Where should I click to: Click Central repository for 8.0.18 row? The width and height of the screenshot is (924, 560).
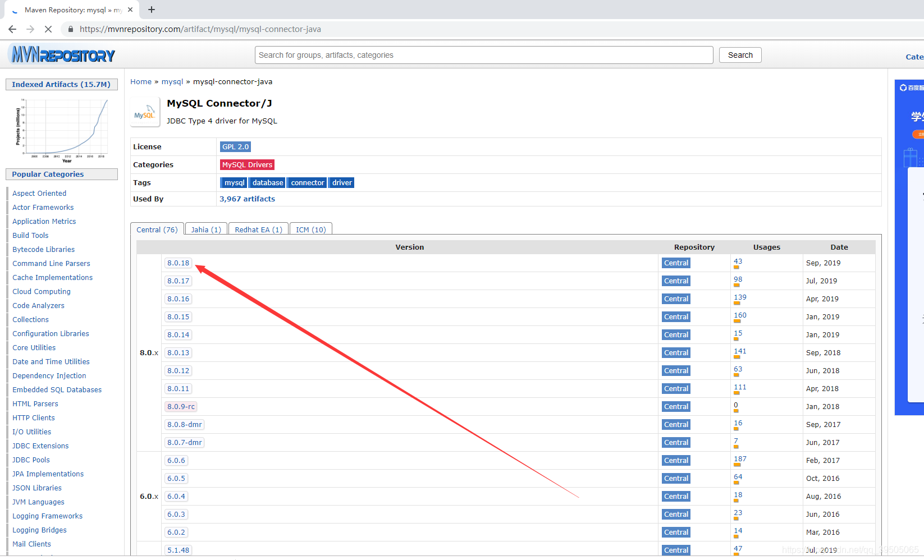click(676, 263)
